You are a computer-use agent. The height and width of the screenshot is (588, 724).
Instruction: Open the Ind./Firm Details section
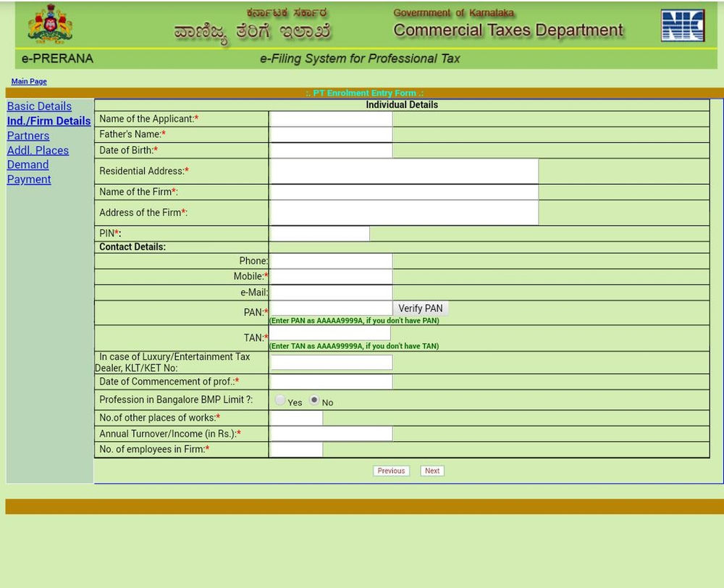point(49,121)
